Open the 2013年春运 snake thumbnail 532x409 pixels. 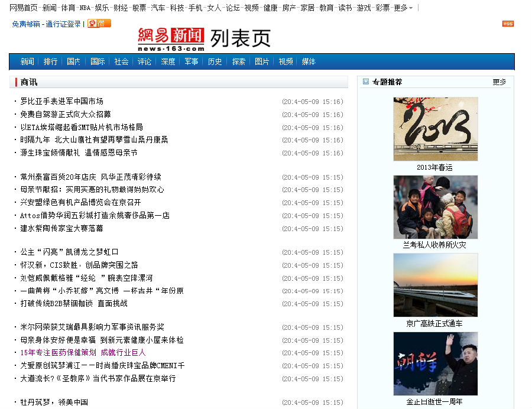pyautogui.click(x=436, y=129)
